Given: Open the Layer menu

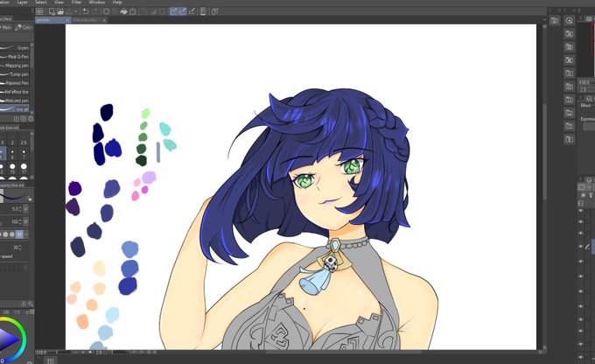Looking at the screenshot, I should (x=23, y=2).
